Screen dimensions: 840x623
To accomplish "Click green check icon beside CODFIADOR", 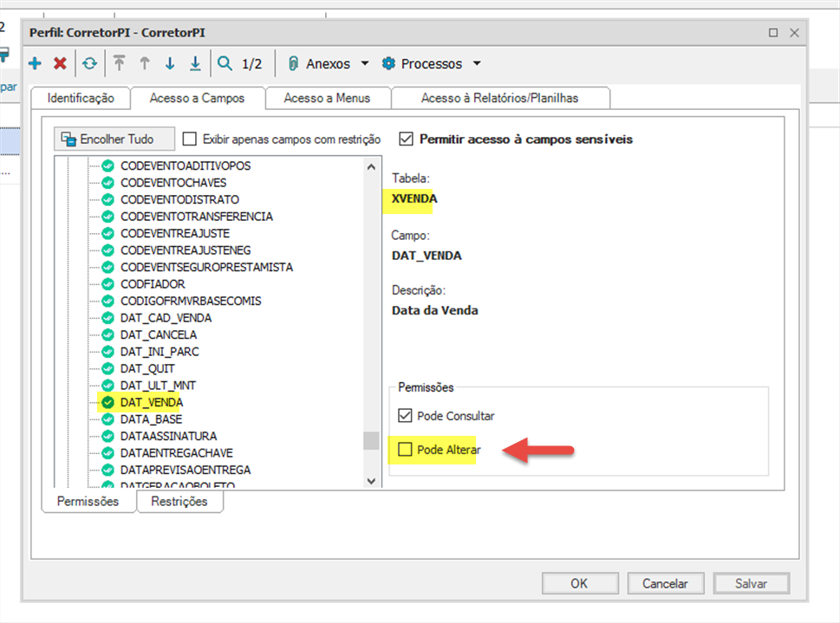I will [x=107, y=284].
